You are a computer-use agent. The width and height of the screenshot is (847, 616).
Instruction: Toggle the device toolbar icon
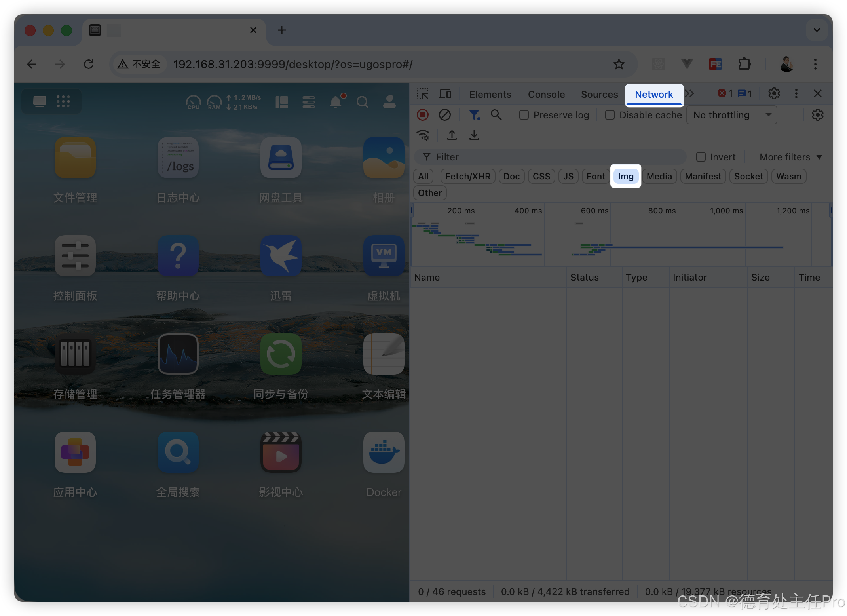(x=445, y=94)
